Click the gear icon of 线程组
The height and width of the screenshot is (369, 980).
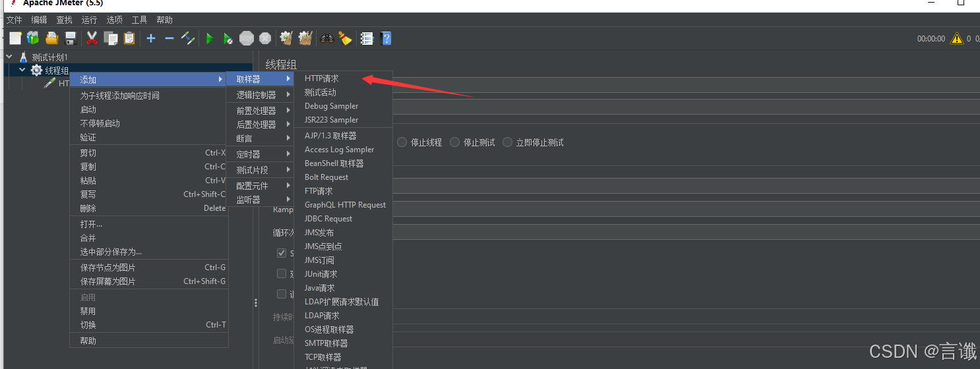pos(36,71)
